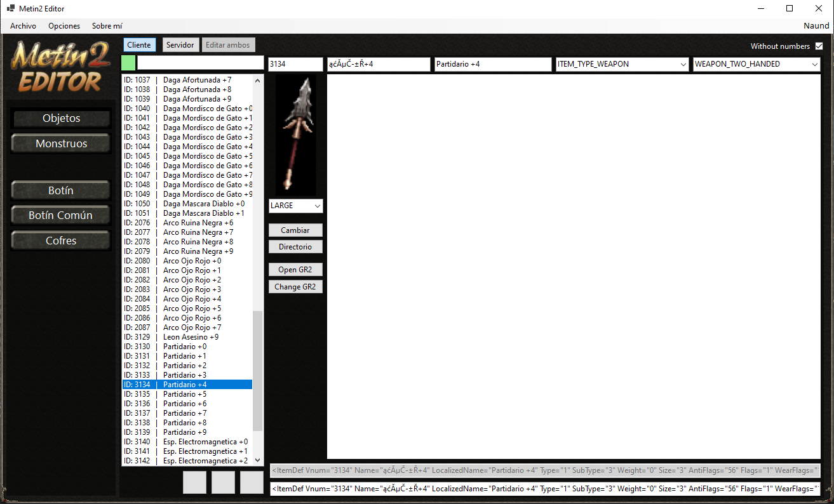Viewport: 834px width, 504px height.
Task: Select Partidario +5 in the list
Action: [x=187, y=394]
